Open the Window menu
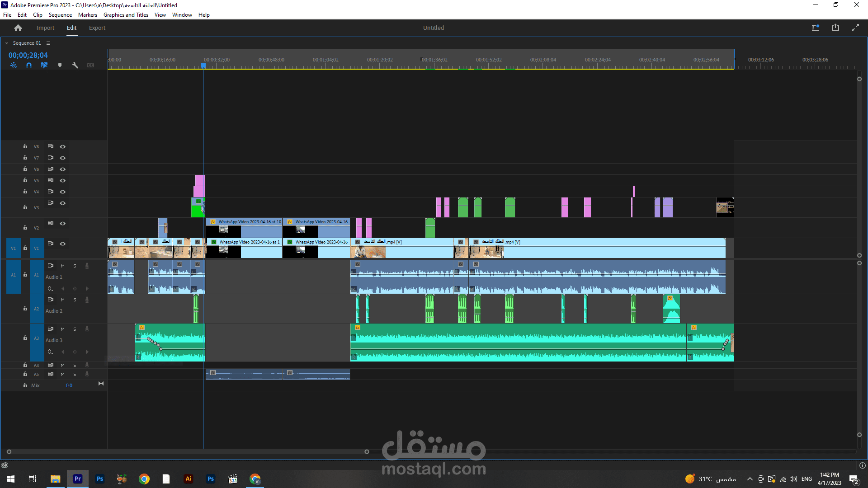This screenshot has height=488, width=868. (182, 15)
